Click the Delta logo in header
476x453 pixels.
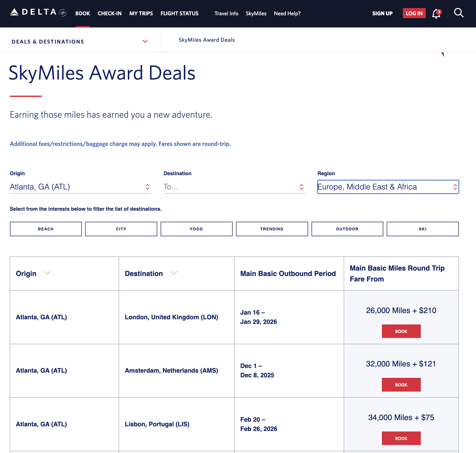38,12
